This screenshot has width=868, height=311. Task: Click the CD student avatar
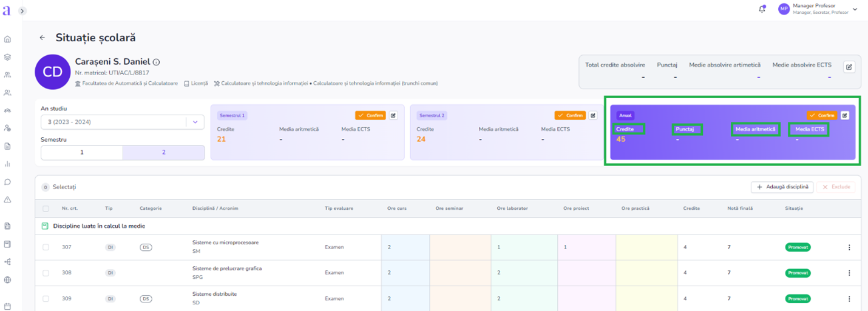[53, 72]
